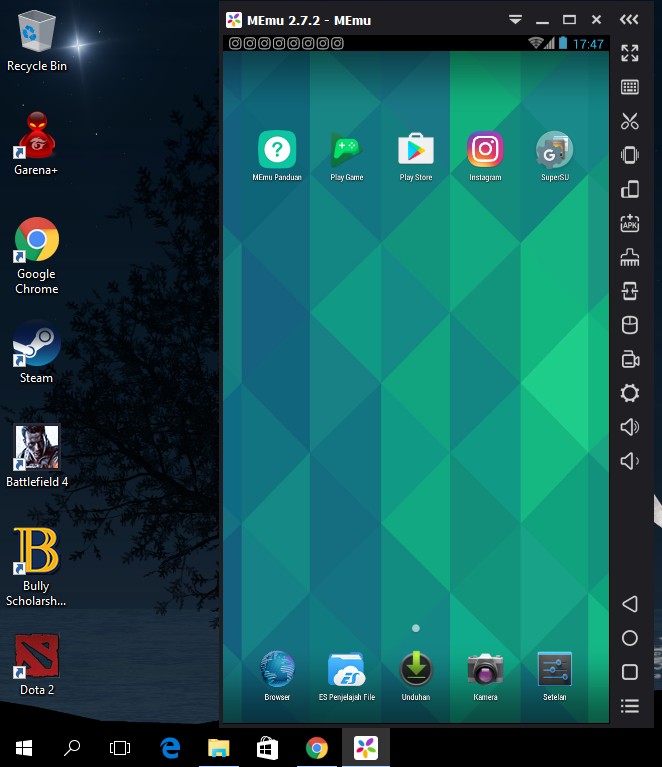Click the MEmu taskbar button
This screenshot has height=767, width=662.
(365, 748)
